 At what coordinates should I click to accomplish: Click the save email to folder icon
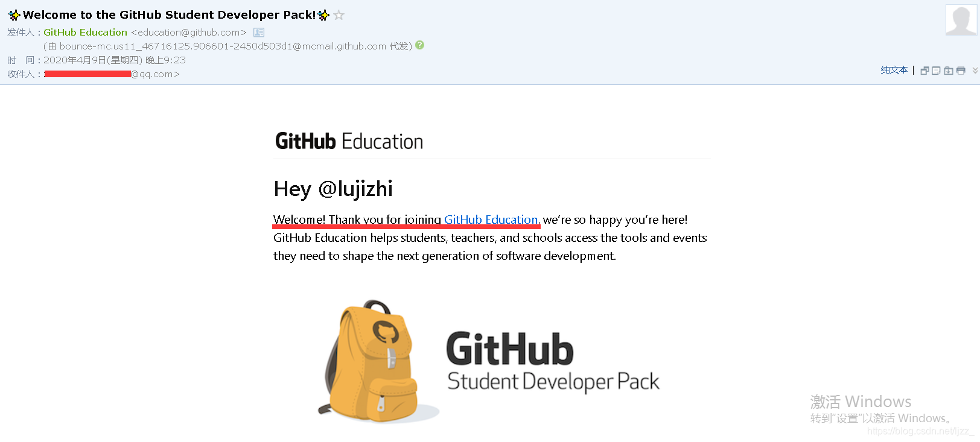[x=949, y=71]
